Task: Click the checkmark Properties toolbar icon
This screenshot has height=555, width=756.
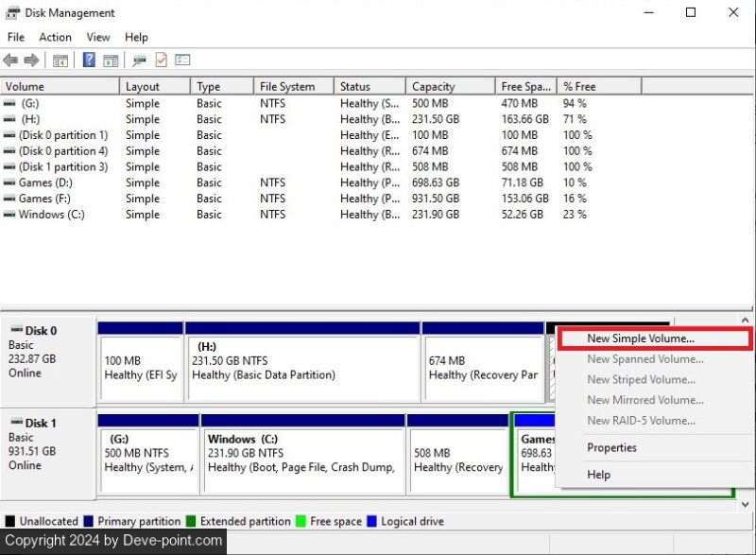Action: (x=161, y=61)
